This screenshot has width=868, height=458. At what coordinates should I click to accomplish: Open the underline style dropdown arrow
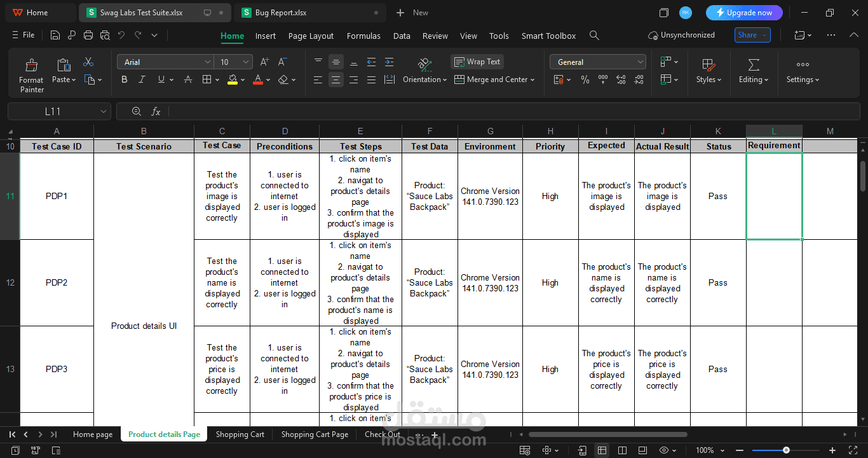[172, 80]
